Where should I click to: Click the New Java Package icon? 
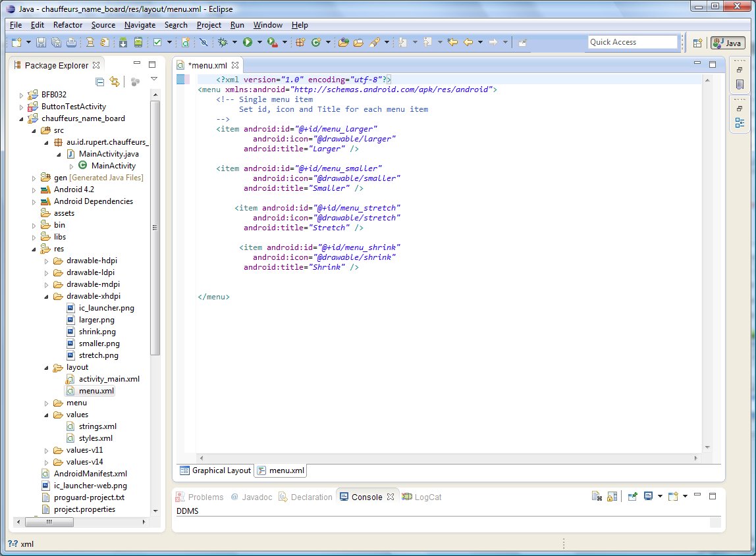pos(300,42)
